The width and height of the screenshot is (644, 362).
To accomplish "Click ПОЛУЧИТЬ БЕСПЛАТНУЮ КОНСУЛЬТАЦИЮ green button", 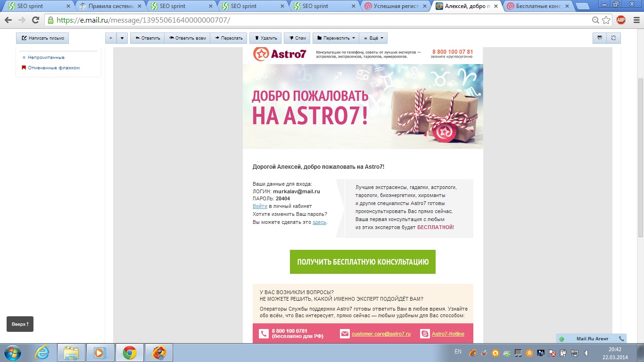I will coord(363,262).
